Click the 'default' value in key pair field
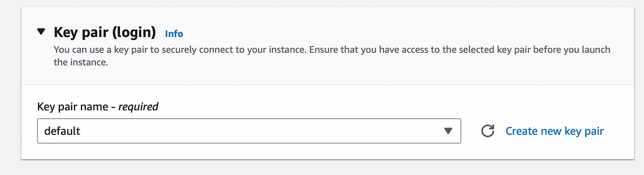Screen dimensions: 644x175 (62, 131)
